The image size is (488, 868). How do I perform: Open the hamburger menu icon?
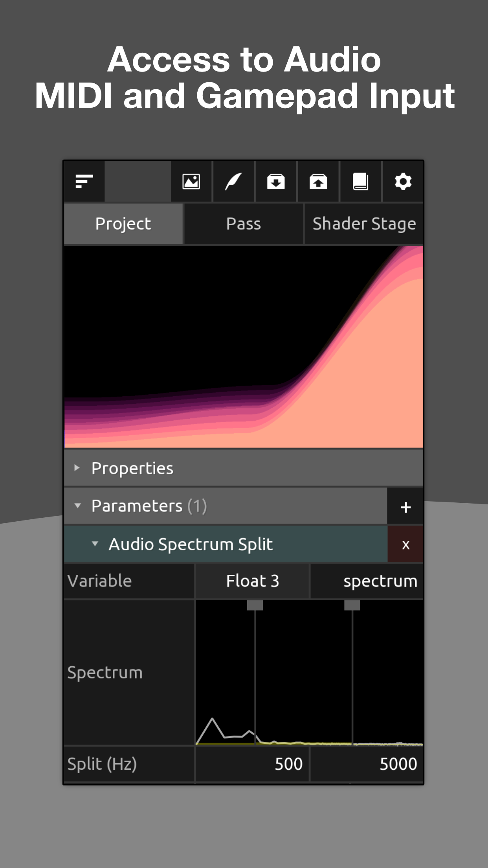(84, 182)
